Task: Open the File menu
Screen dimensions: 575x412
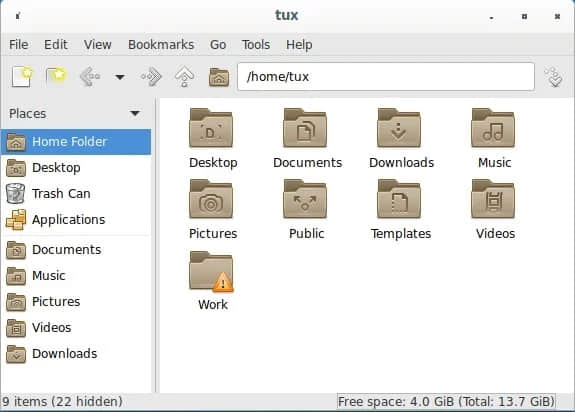Action: coord(18,45)
